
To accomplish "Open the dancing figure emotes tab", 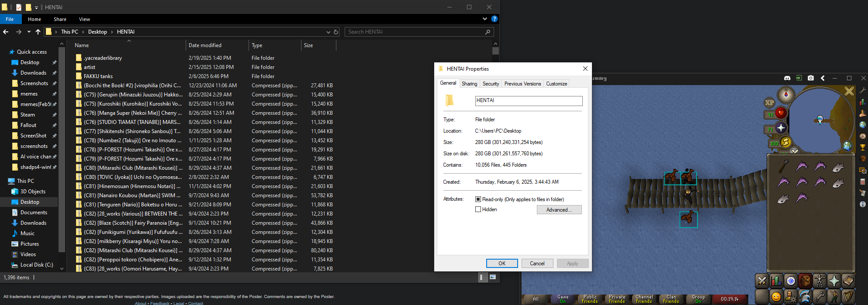I will (x=834, y=297).
